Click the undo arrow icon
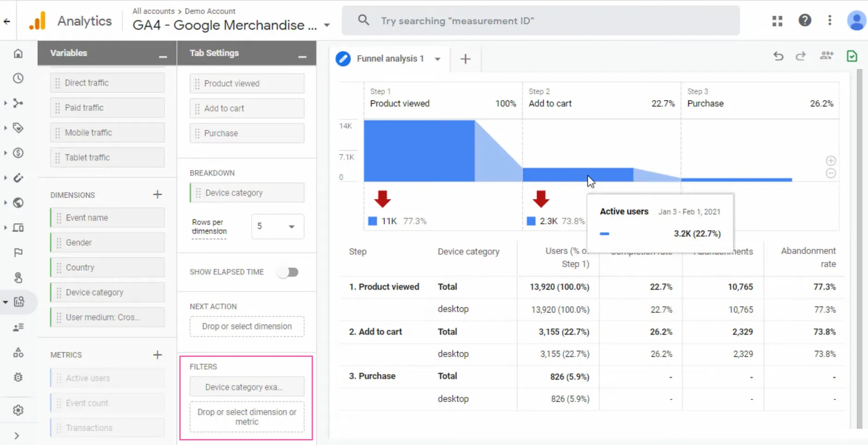 778,56
